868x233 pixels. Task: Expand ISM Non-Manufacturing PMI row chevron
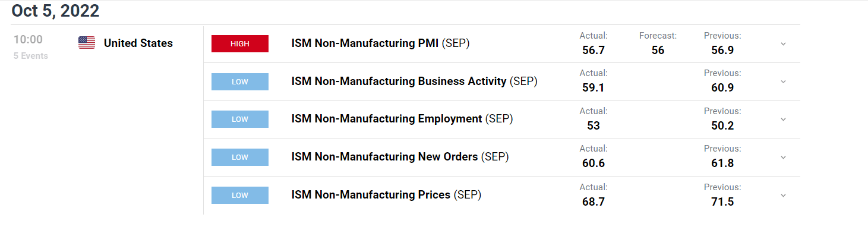click(783, 44)
